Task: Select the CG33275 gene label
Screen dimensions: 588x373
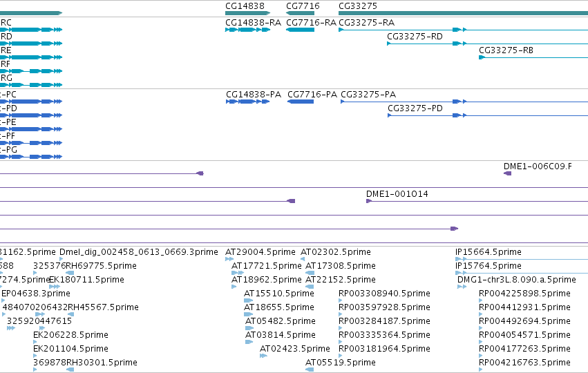Action: pyautogui.click(x=358, y=6)
